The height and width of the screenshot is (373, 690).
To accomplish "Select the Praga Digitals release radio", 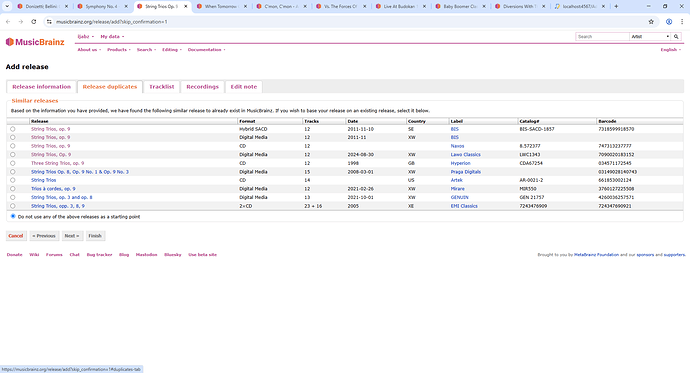I will (13, 172).
